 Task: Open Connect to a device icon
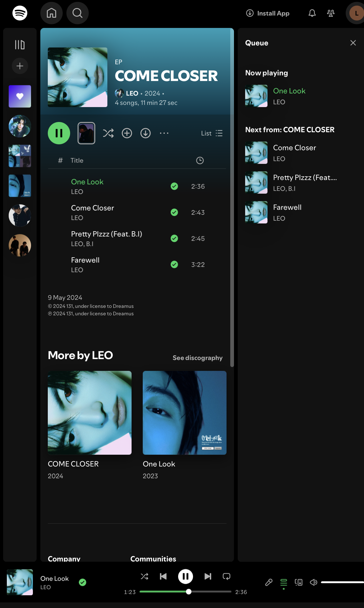tap(299, 582)
